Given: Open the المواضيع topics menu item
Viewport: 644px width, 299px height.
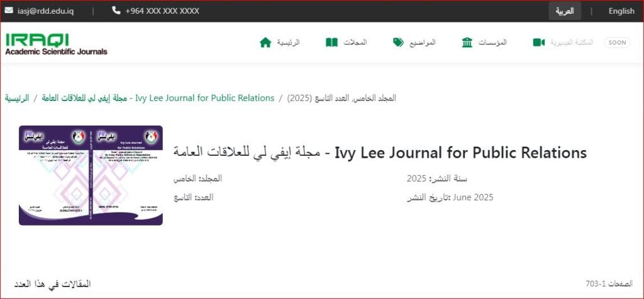Looking at the screenshot, I should (x=423, y=42).
